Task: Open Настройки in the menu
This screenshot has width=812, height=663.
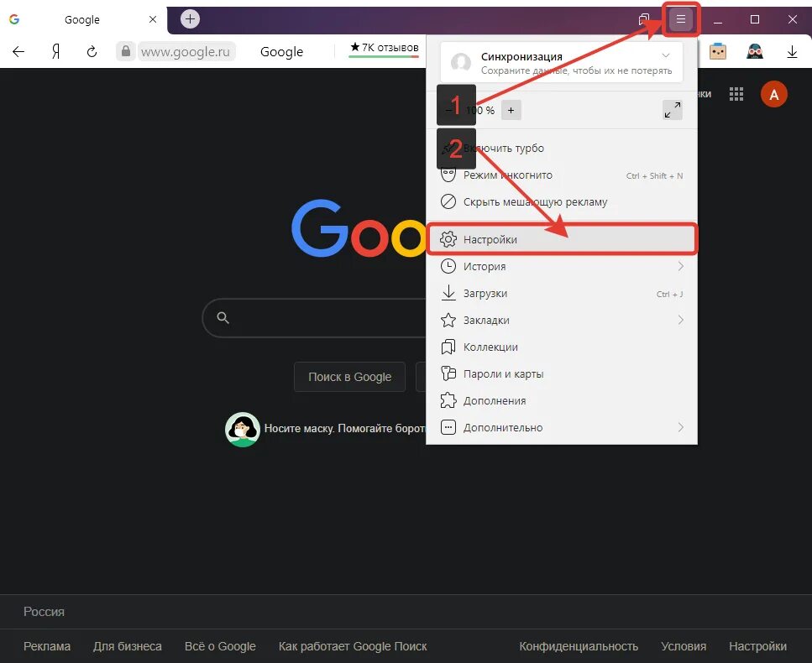Action: [562, 240]
